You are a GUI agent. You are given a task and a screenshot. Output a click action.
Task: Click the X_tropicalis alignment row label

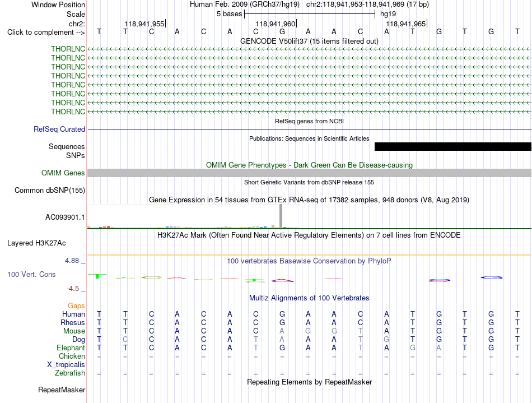[x=66, y=365]
